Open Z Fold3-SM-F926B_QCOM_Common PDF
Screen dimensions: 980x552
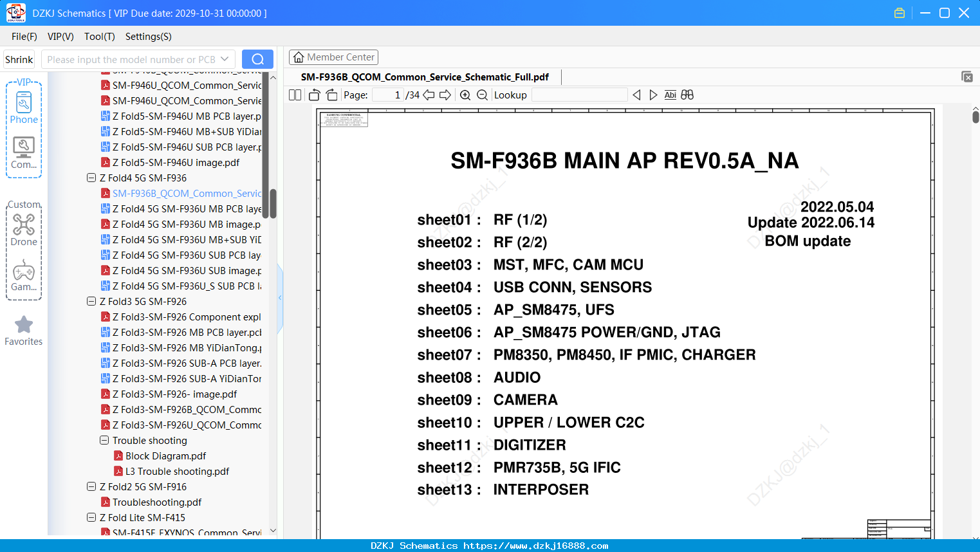pos(181,410)
